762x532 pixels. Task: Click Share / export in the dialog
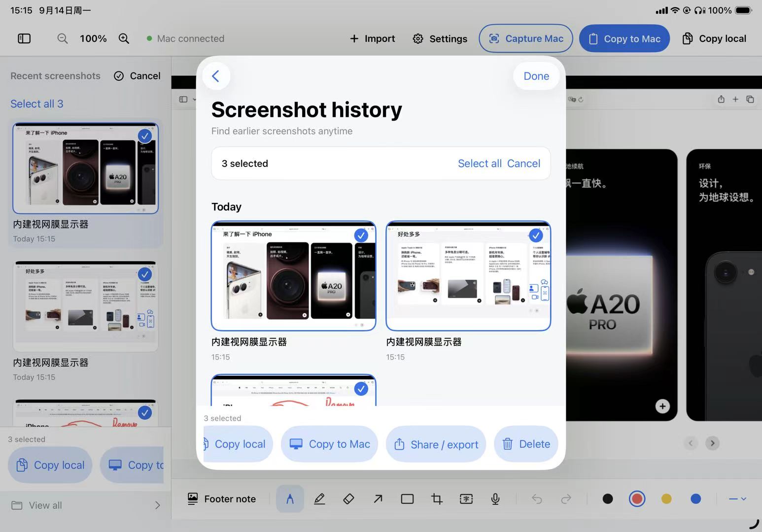[x=436, y=444]
